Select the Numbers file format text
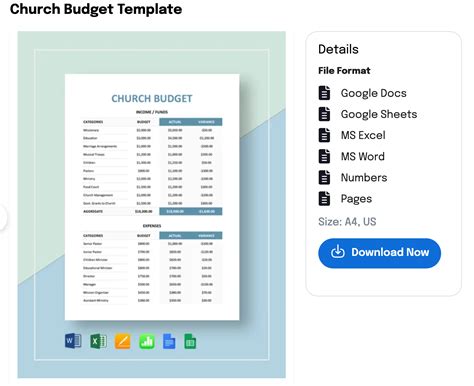 click(364, 178)
